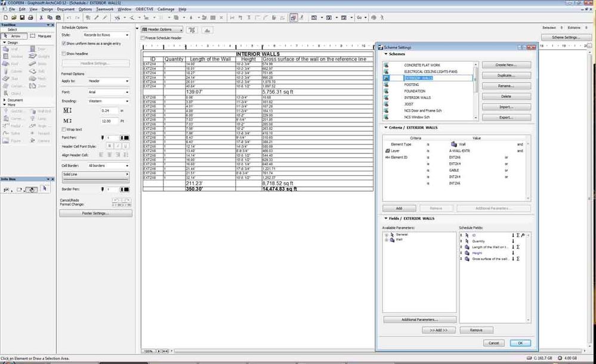Click the Sigma sum icon on ID field row
Screen dimensions: 596x364
(518, 235)
